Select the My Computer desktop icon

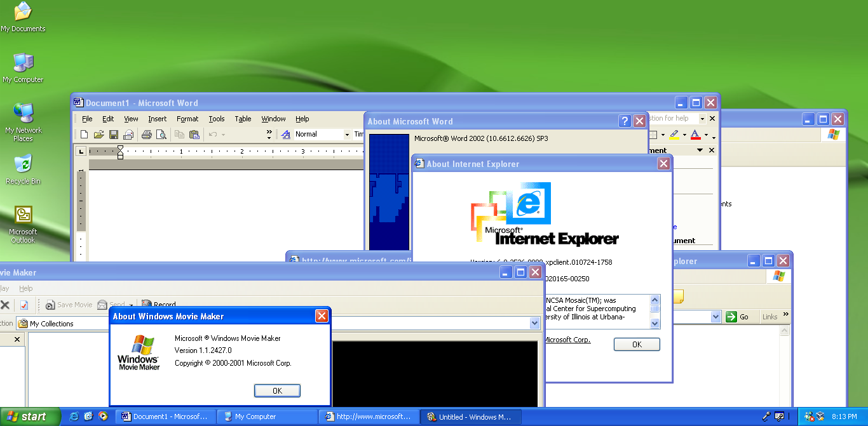(24, 68)
